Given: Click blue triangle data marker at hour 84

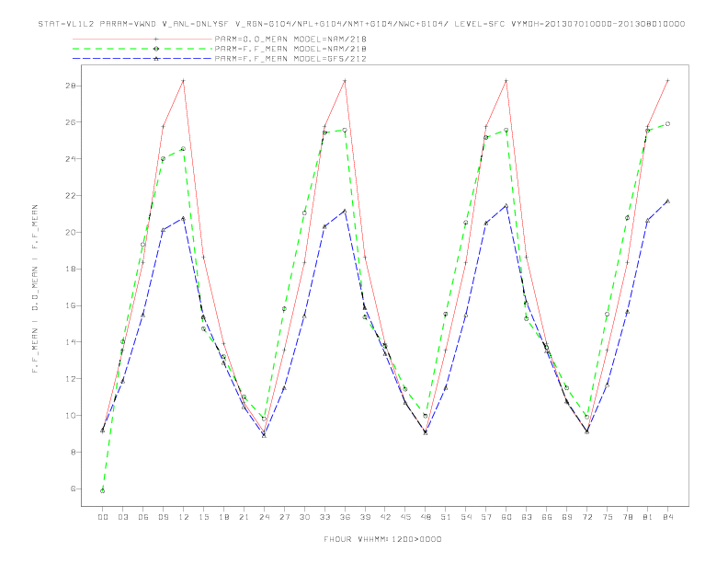Looking at the screenshot, I should [668, 201].
